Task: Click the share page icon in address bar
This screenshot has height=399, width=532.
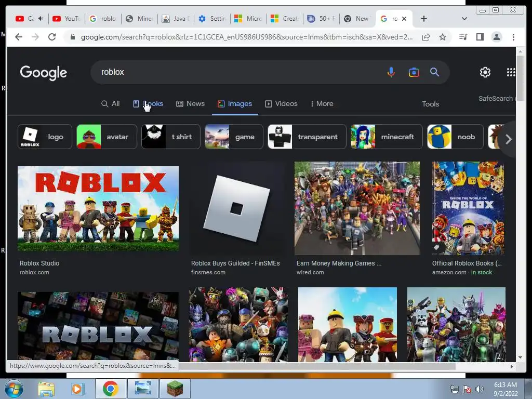Action: (x=426, y=37)
